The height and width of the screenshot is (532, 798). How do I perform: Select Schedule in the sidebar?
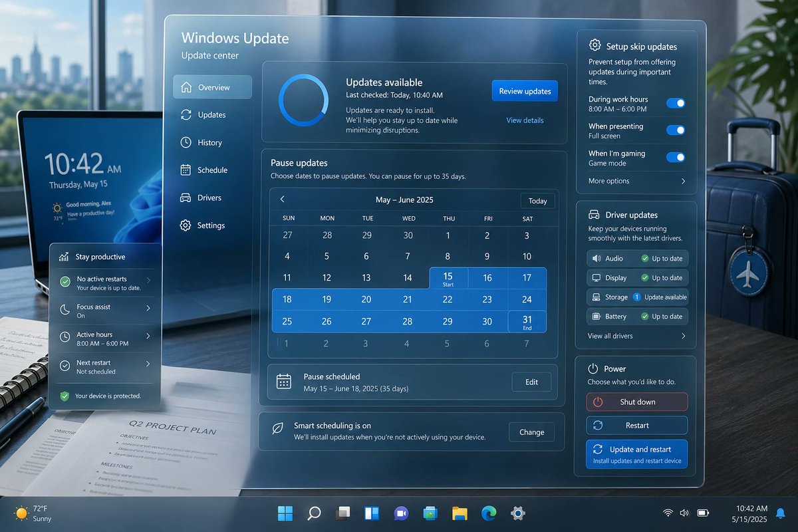coord(212,170)
